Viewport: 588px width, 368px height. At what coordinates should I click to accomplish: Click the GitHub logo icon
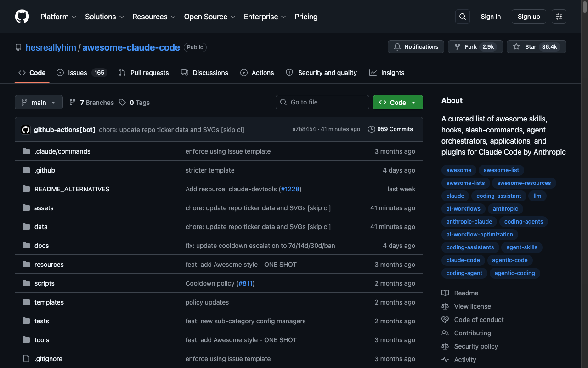point(22,17)
